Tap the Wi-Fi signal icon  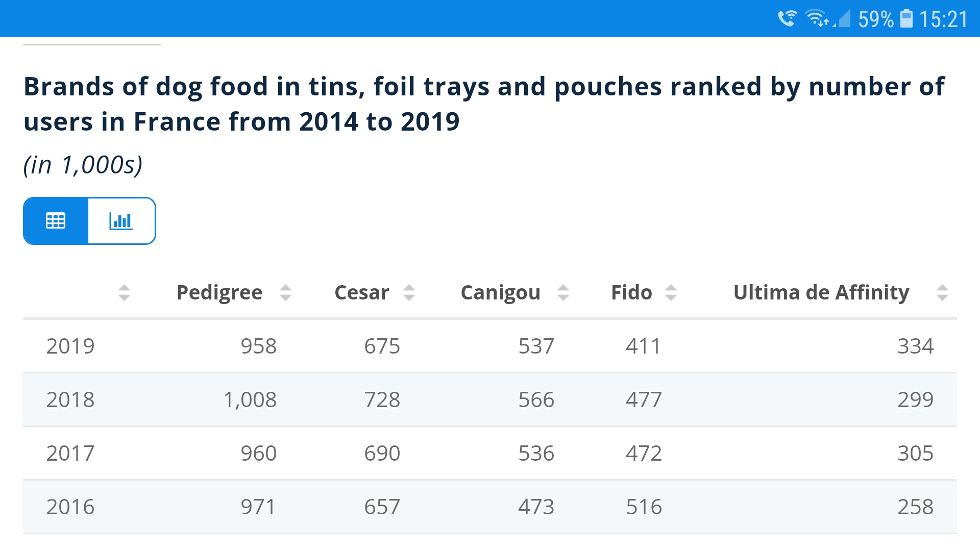(x=817, y=19)
